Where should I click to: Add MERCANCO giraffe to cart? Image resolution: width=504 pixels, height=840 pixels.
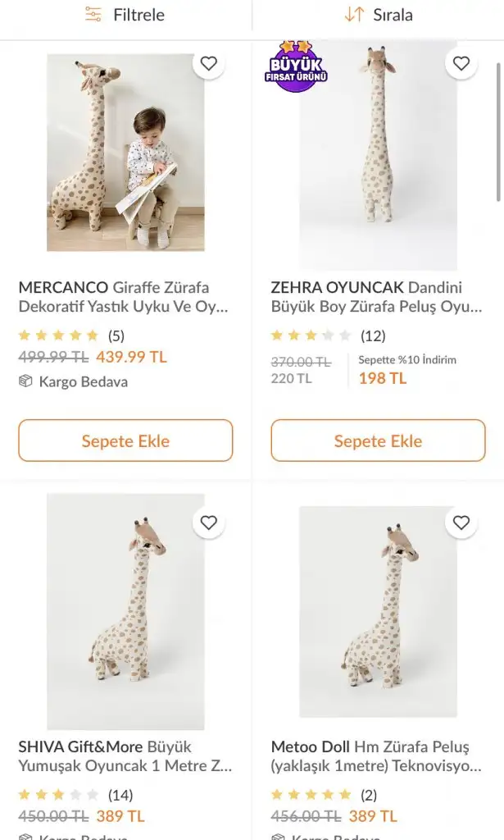pyautogui.click(x=125, y=441)
